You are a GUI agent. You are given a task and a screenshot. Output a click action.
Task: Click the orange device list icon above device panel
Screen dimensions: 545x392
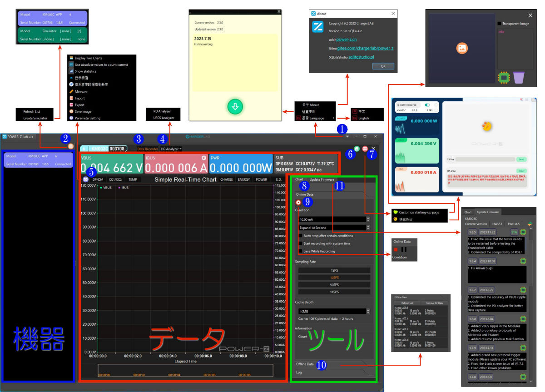pyautogui.click(x=70, y=146)
